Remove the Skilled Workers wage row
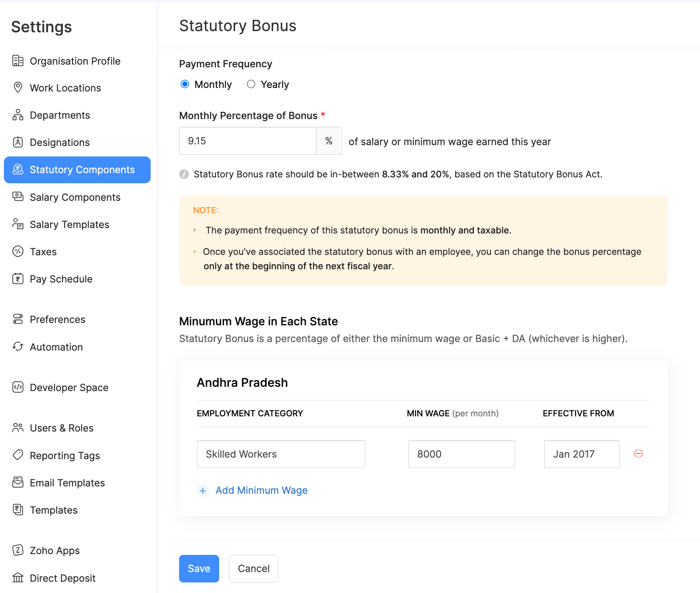Screen dimensions: 700x593 pyautogui.click(x=638, y=454)
